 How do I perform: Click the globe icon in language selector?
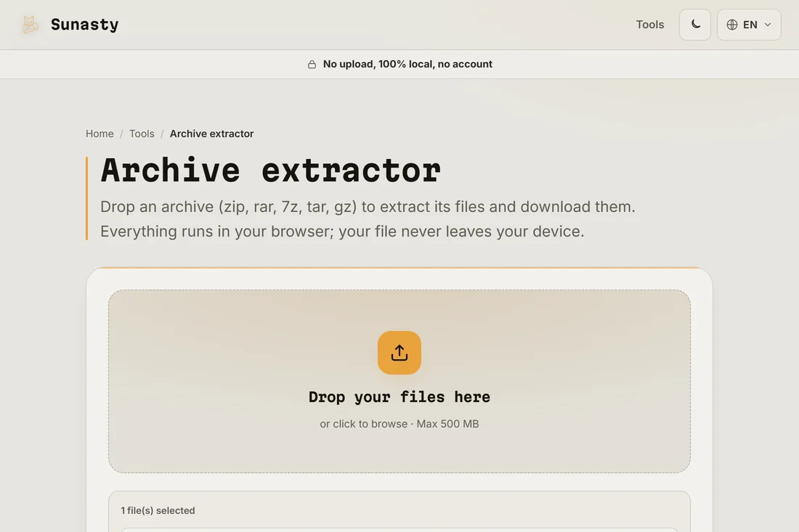click(x=731, y=25)
